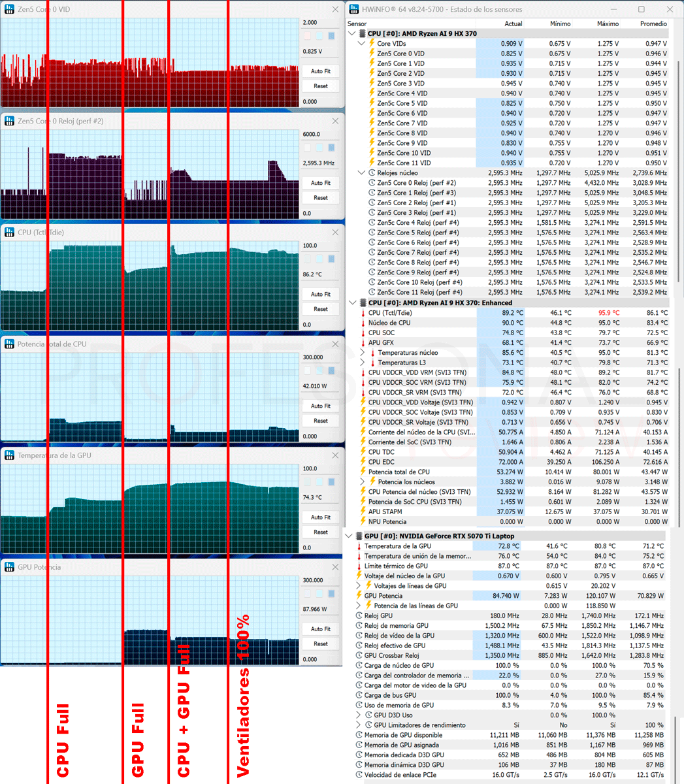Click Reset in the Temperatura de la GPU graph window
The image size is (684, 784).
click(321, 532)
